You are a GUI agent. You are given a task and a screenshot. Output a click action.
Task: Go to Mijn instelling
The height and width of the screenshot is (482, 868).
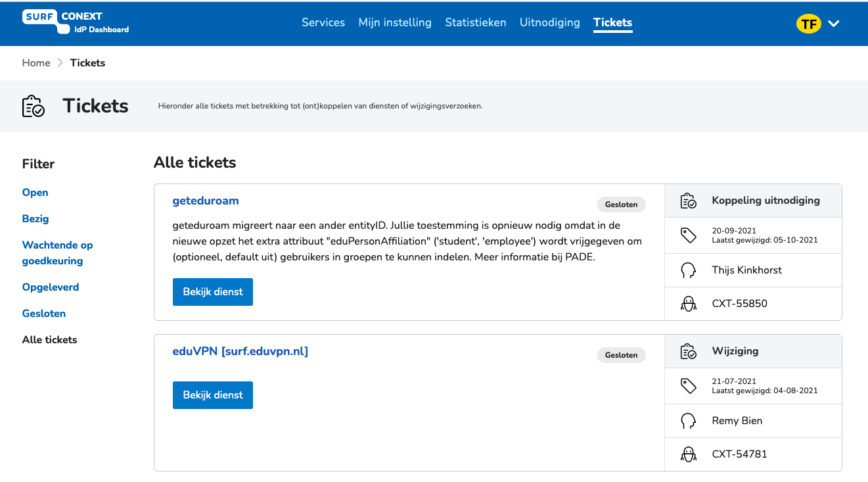(395, 22)
